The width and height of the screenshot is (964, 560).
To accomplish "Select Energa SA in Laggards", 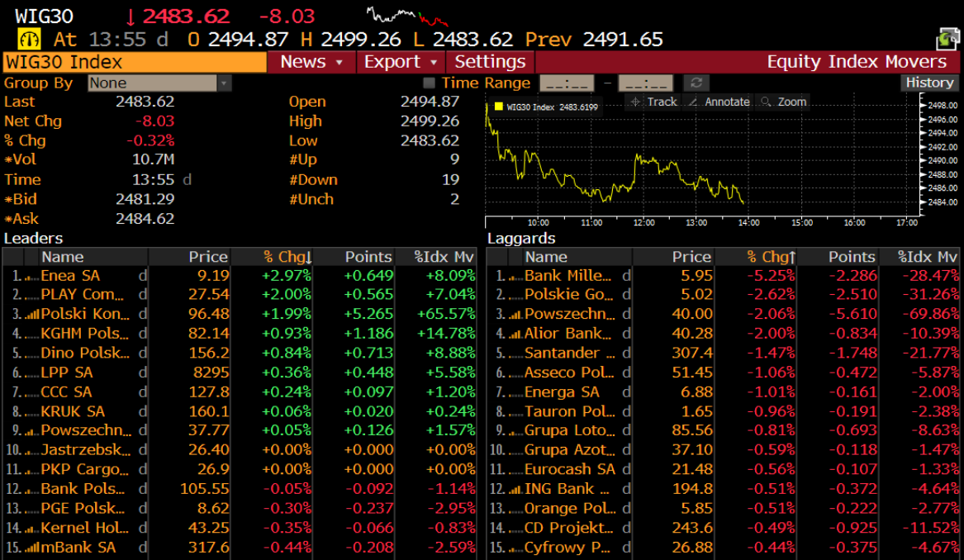I will pyautogui.click(x=562, y=392).
